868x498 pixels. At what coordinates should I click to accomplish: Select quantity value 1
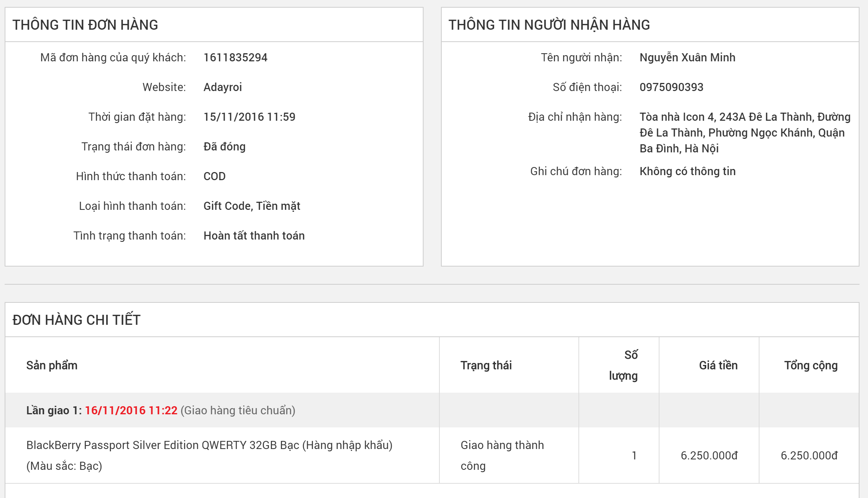tap(634, 456)
